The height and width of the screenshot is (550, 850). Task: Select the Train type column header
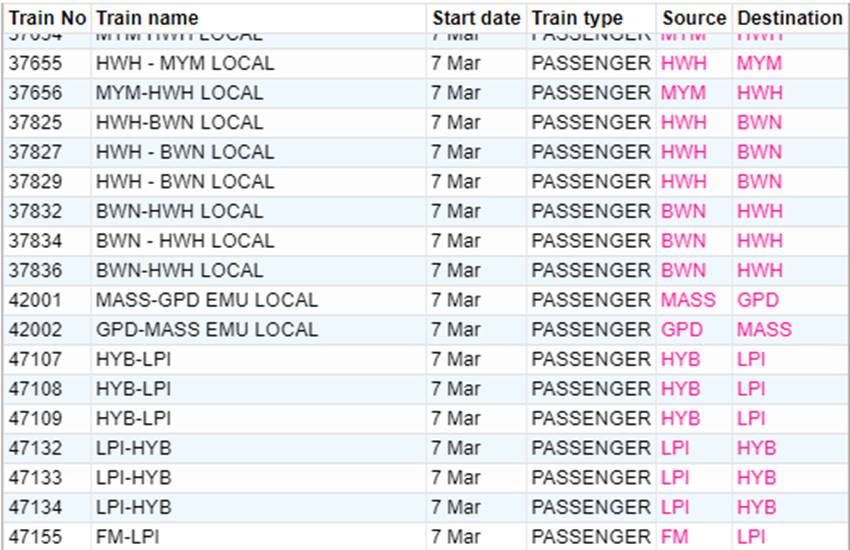pos(577,18)
